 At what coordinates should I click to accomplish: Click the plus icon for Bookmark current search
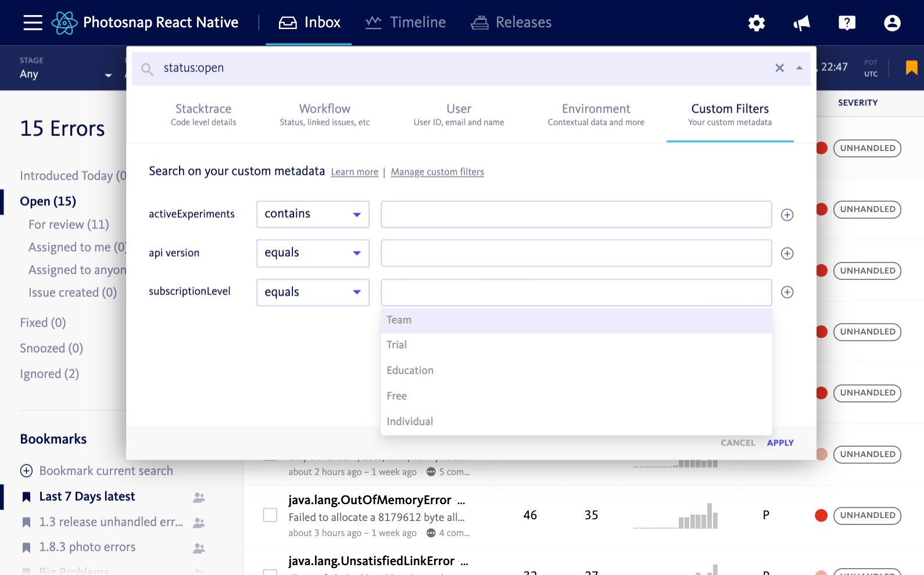(x=26, y=470)
